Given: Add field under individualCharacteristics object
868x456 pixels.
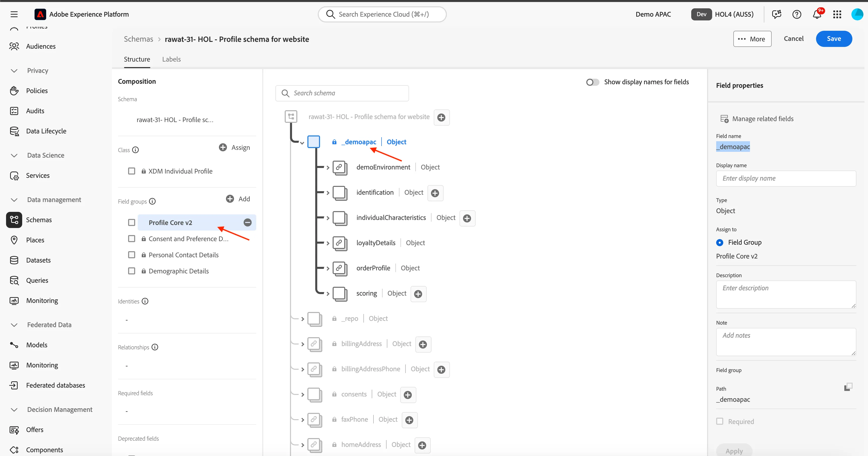Looking at the screenshot, I should [x=467, y=218].
